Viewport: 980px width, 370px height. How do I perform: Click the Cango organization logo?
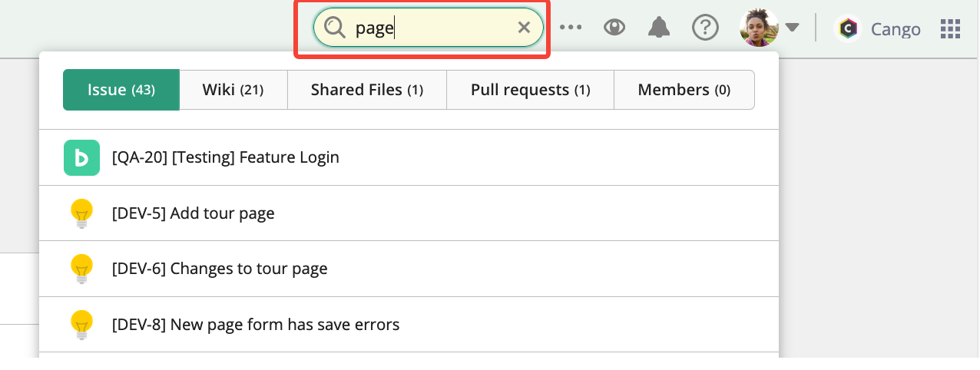[848, 29]
